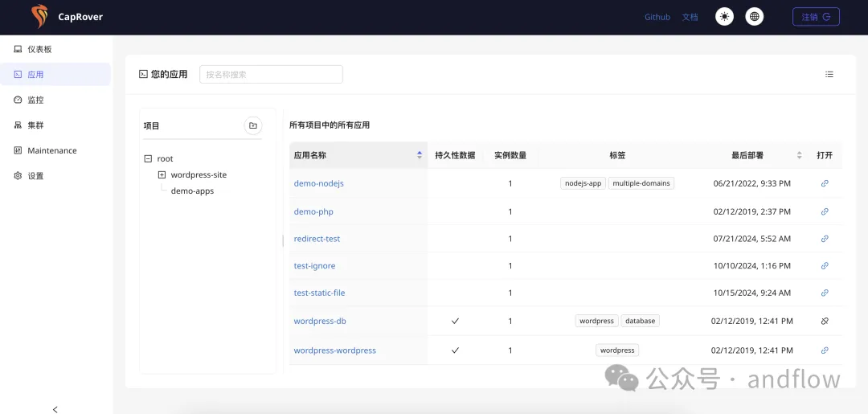Viewport: 868px width, 414px height.
Task: Open demo-nodejs external link icon
Action: click(x=825, y=183)
